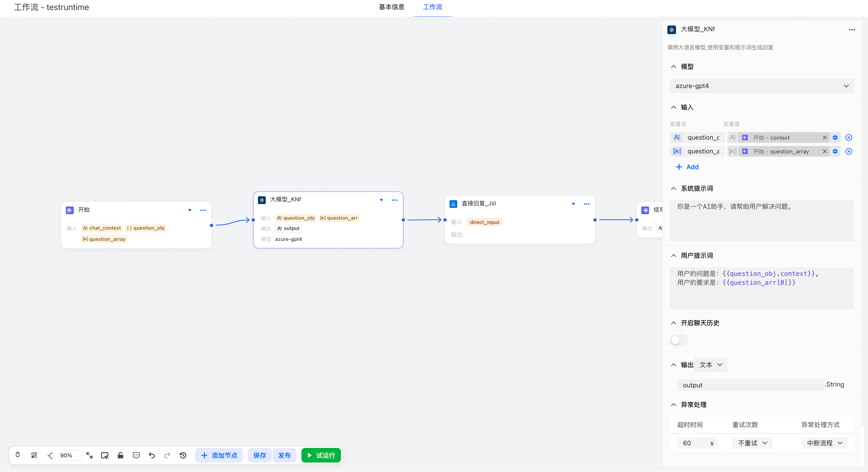Open version history clock icon
868x472 pixels.
[x=183, y=455]
